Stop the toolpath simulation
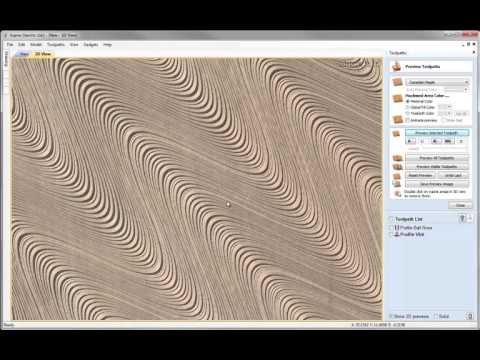480x360 pixels. tap(461, 141)
